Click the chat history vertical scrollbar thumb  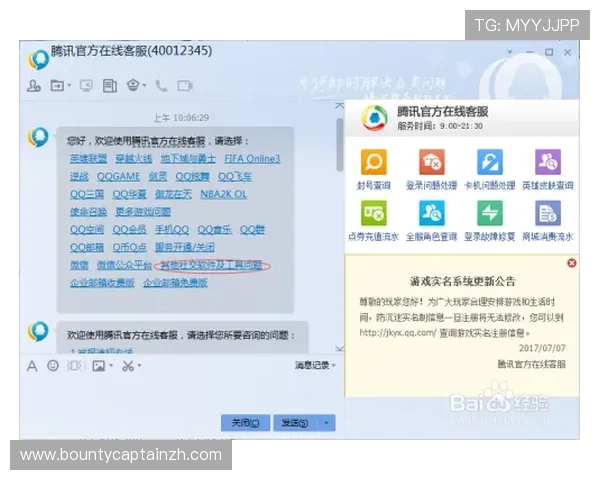coord(339,145)
